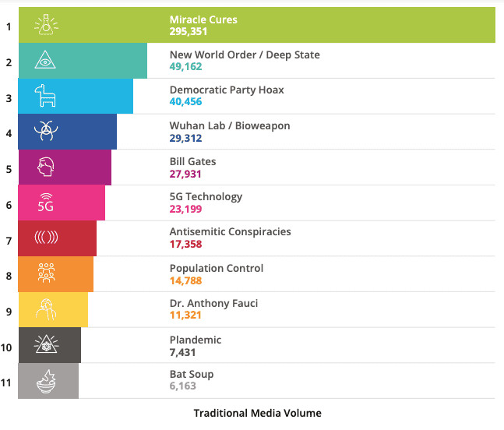Click the Dr. Fauci person icon

pyautogui.click(x=46, y=309)
